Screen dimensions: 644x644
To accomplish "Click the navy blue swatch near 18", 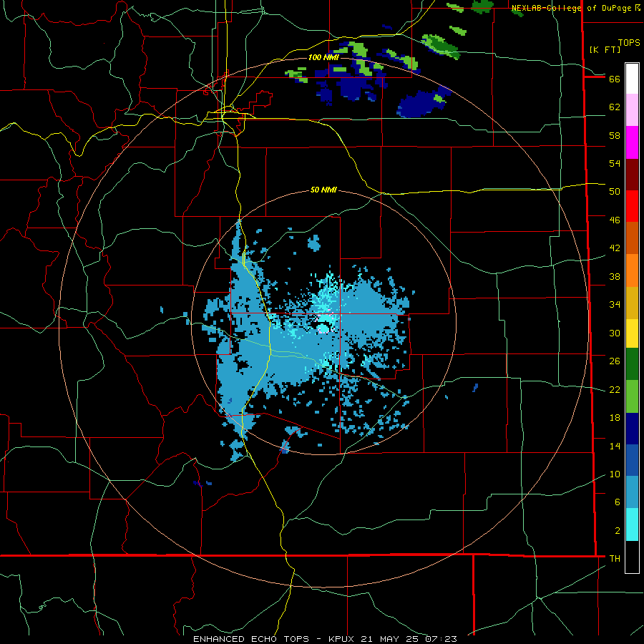I will pos(632,429).
